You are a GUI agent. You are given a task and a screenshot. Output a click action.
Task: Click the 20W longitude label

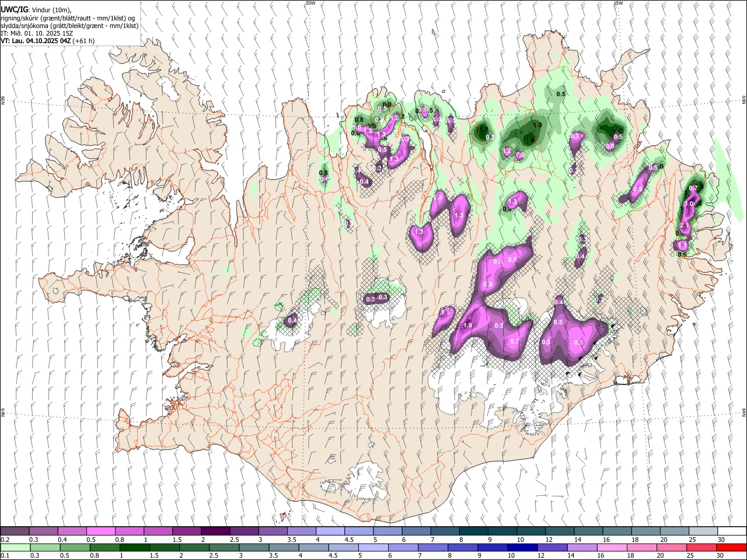(310, 3)
